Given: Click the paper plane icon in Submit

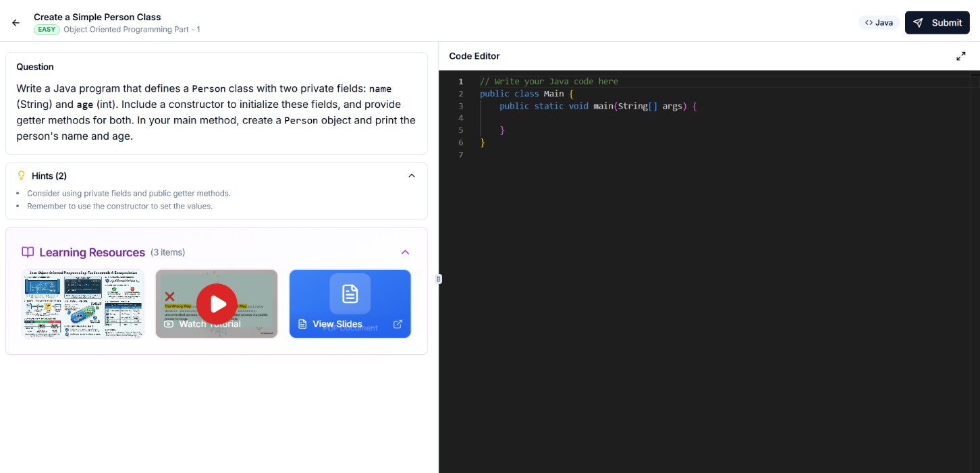Looking at the screenshot, I should (x=918, y=23).
